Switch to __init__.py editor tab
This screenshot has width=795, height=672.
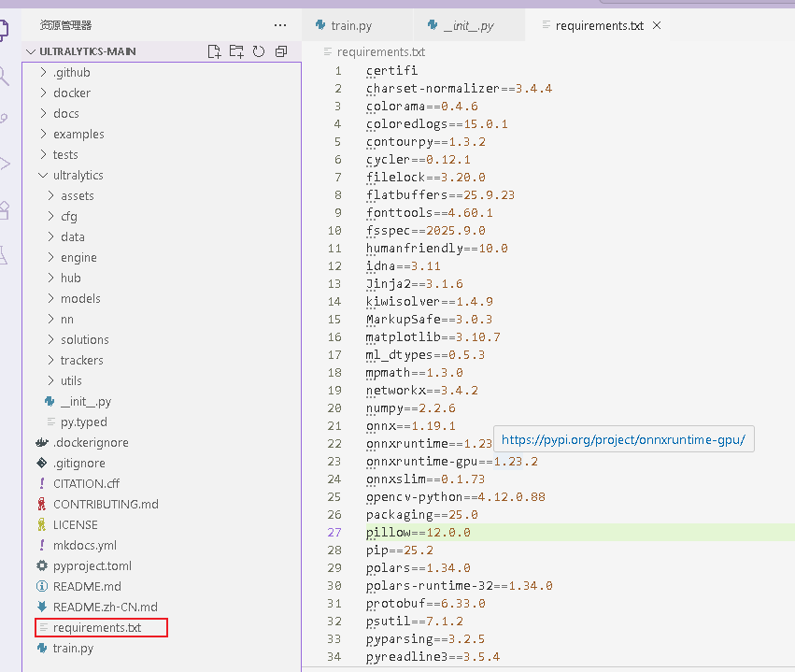tap(468, 25)
